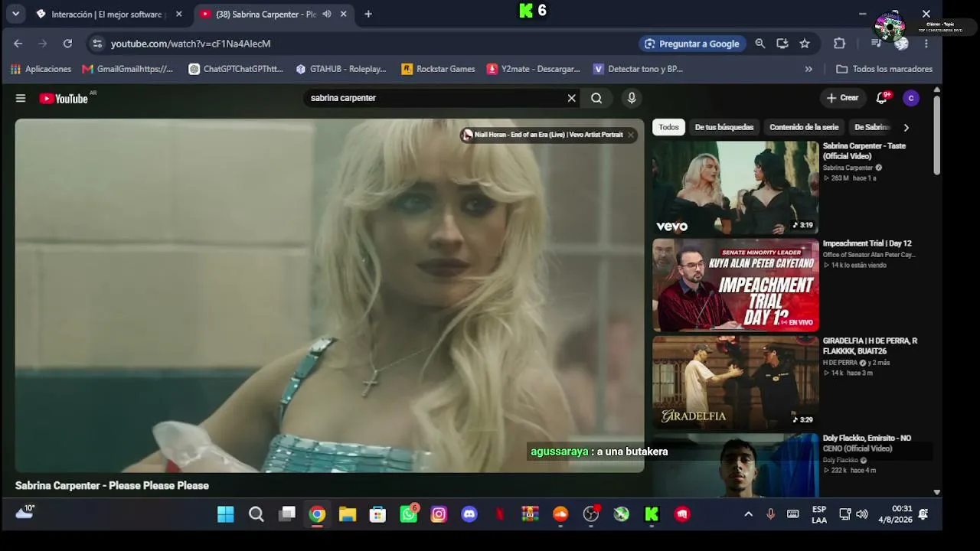This screenshot has width=980, height=551.
Task: Open the Impeachment Trial | Day 12 title
Action: click(x=867, y=243)
